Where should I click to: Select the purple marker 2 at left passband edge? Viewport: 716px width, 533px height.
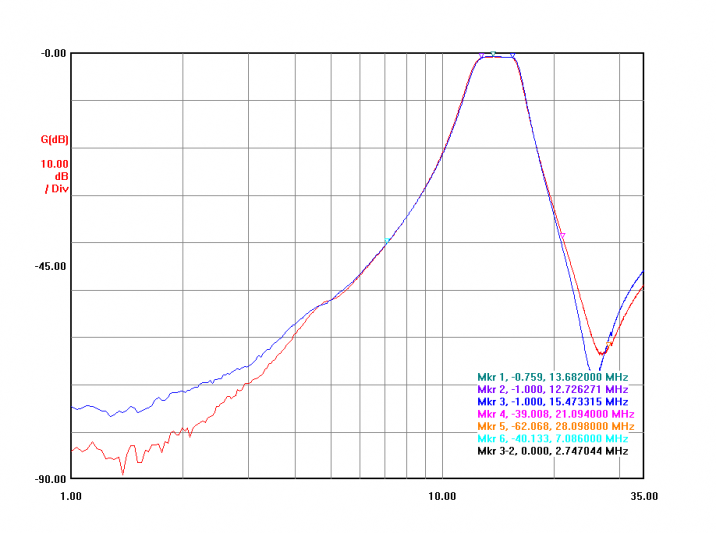click(x=481, y=56)
